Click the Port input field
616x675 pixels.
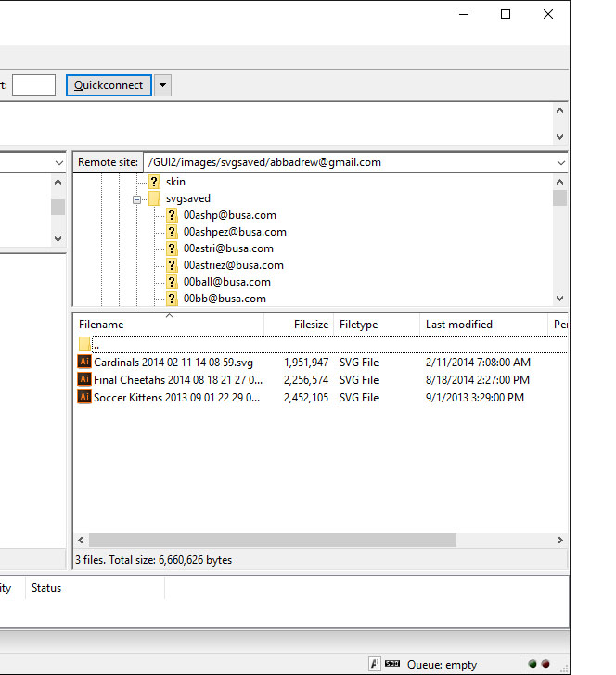(33, 84)
